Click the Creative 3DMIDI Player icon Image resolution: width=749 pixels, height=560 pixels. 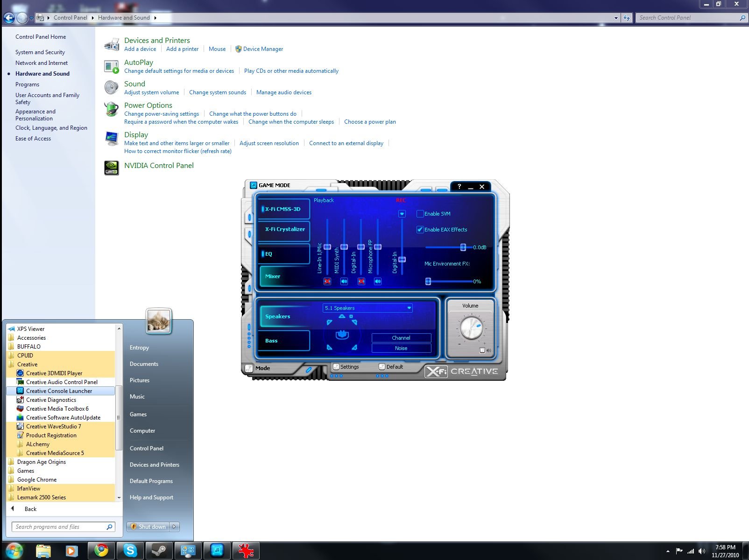tap(20, 373)
